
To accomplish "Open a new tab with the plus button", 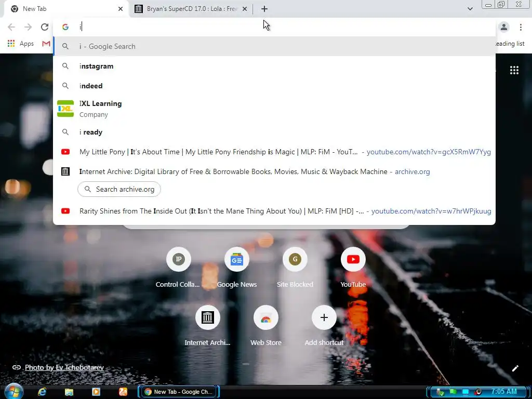I will 264,9.
